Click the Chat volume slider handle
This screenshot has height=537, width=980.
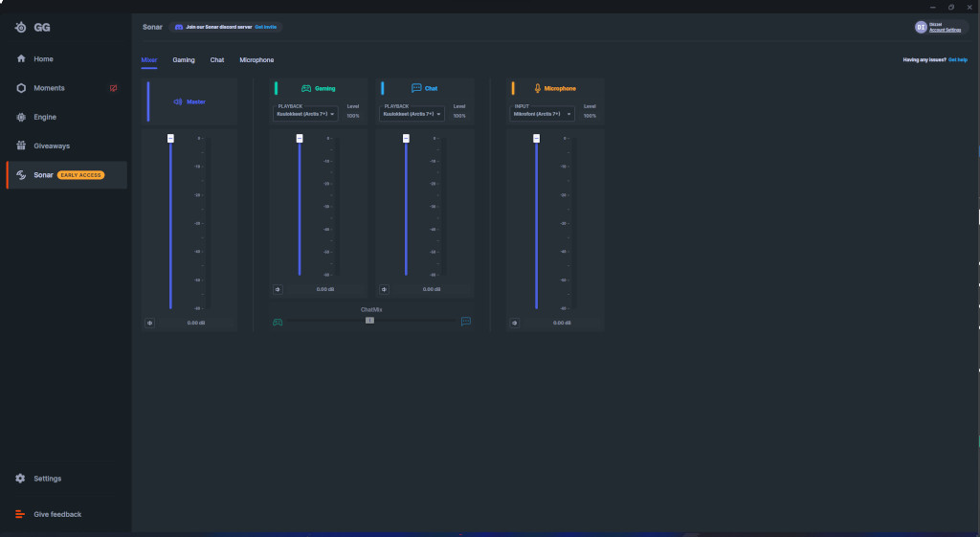point(406,138)
